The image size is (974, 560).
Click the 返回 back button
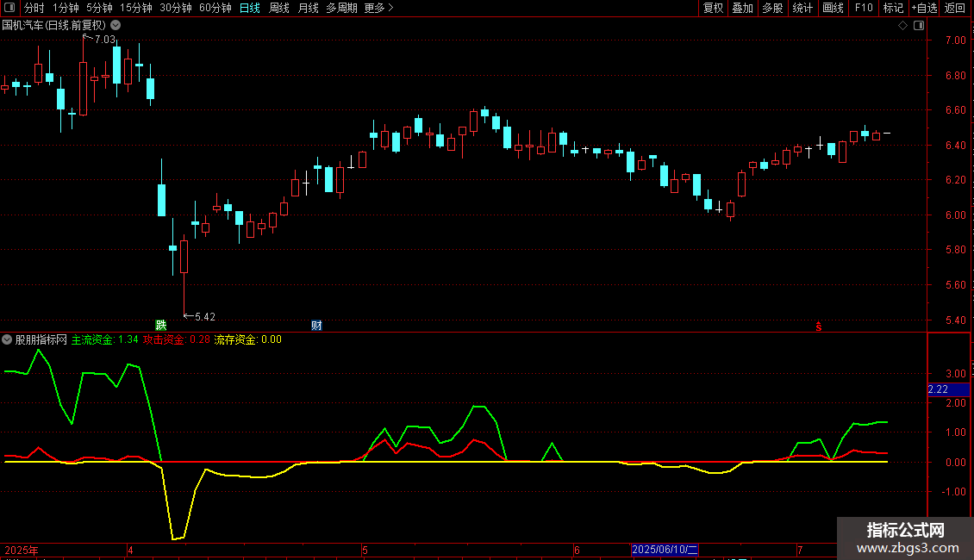(955, 8)
